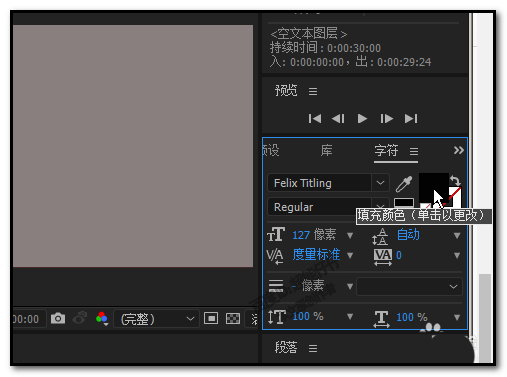Click the vertical scale 100 % value

308,316
